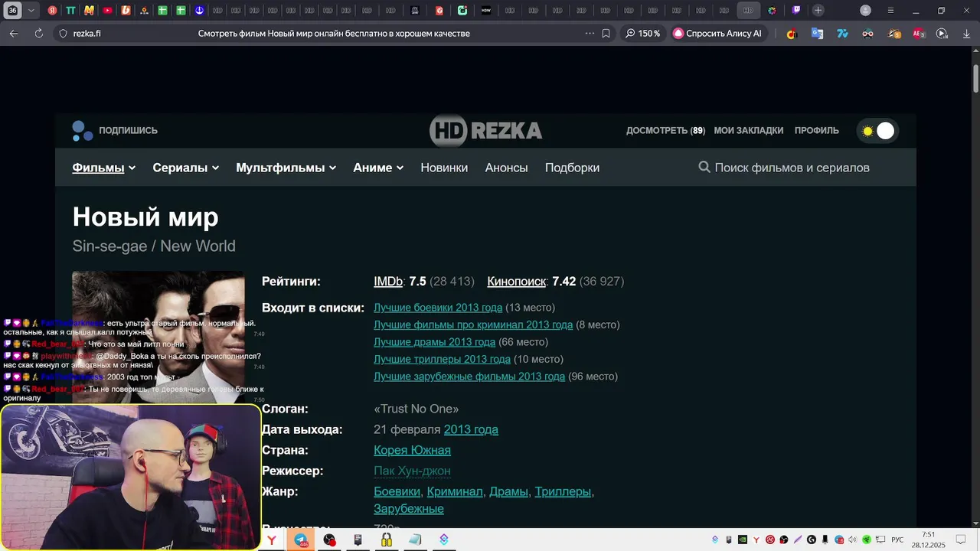The width and height of the screenshot is (980, 551).
Task: Click the magnifier search icon
Action: point(704,167)
